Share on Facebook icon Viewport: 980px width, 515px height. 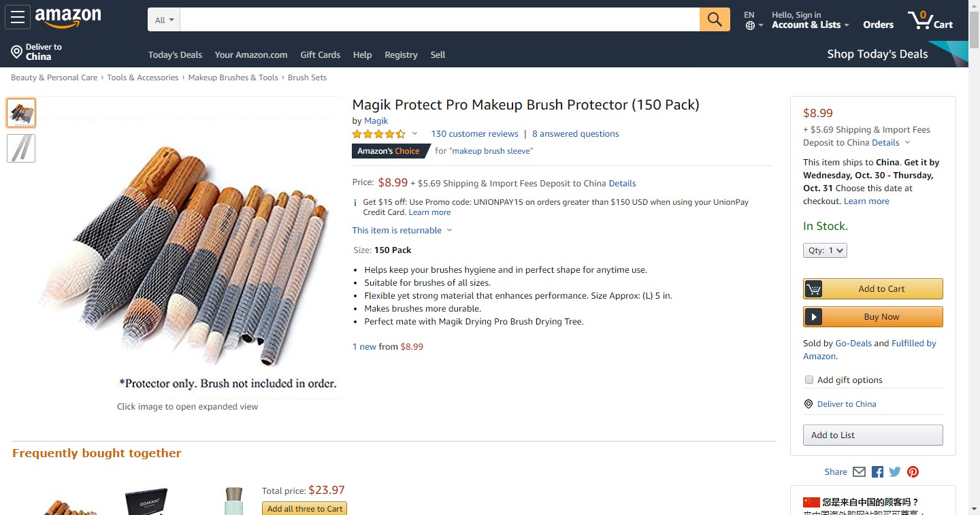[877, 471]
